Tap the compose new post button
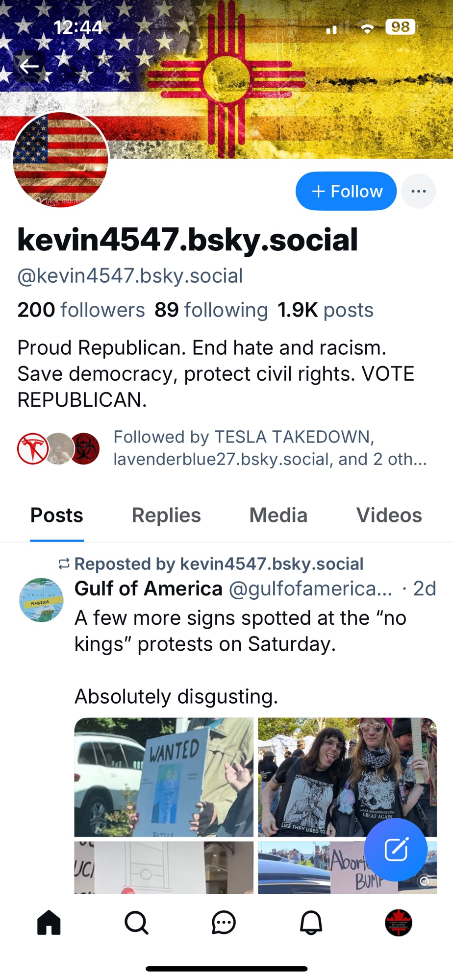Screen dimensions: 453x980 [x=396, y=850]
